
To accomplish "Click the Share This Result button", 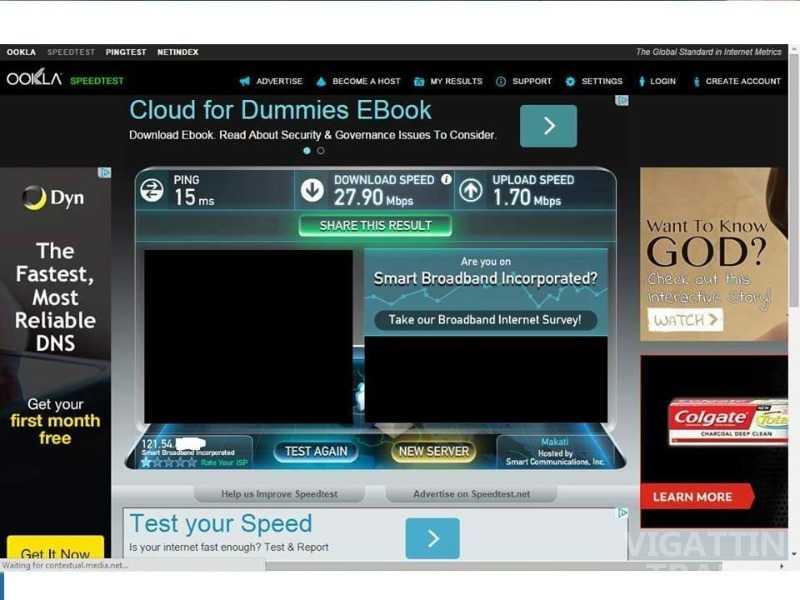I will [x=376, y=226].
